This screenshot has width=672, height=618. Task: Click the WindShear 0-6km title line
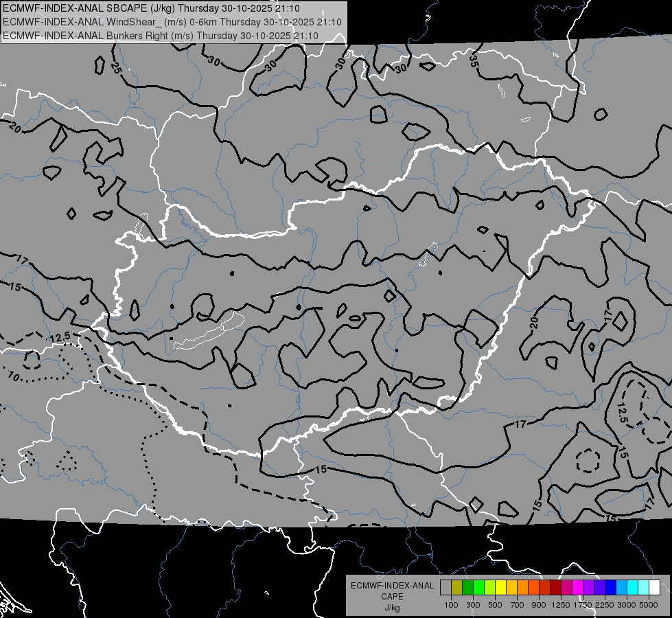click(x=172, y=22)
